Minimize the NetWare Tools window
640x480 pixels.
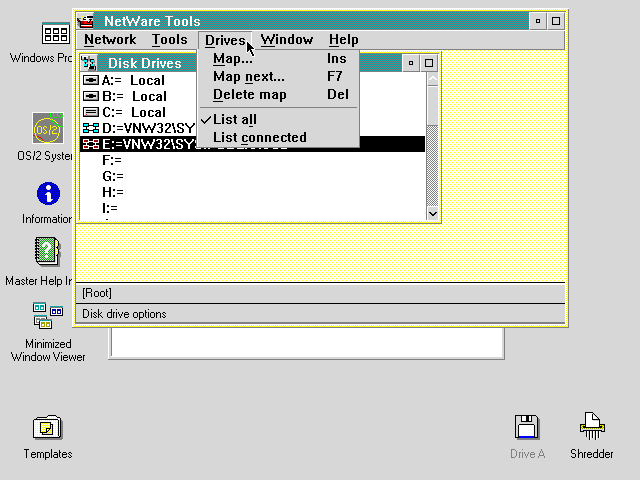click(538, 21)
